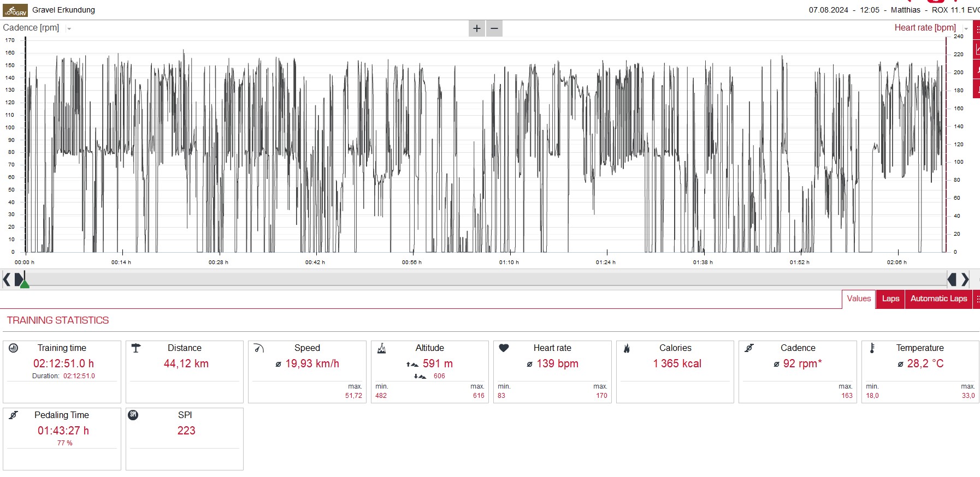This screenshot has height=477, width=980.
Task: Zoom out of the chart with minus button
Action: 494,28
